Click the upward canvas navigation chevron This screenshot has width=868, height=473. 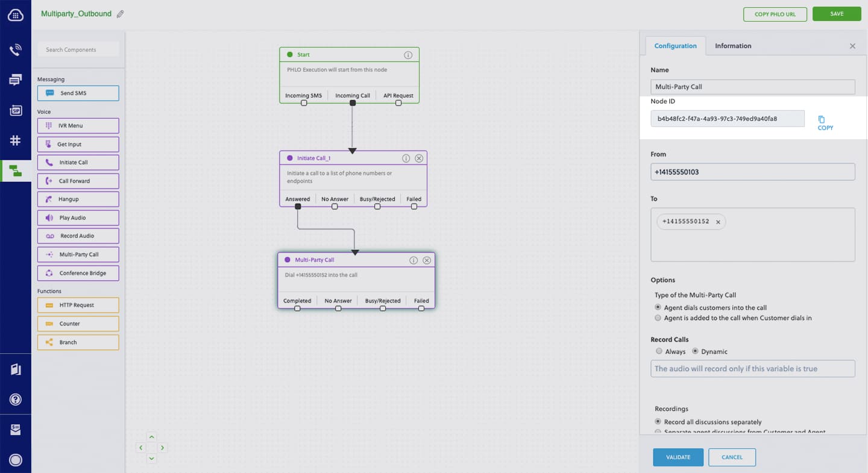click(151, 437)
